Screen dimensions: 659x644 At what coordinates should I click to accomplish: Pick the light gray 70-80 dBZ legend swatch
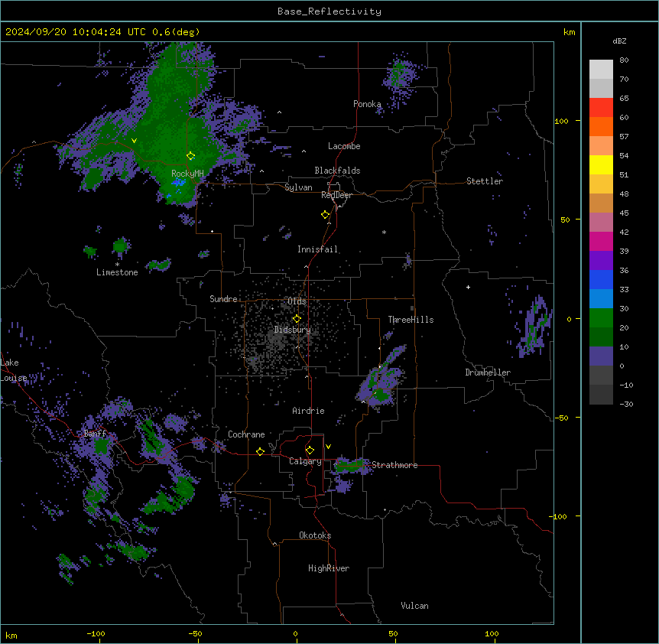click(601, 70)
